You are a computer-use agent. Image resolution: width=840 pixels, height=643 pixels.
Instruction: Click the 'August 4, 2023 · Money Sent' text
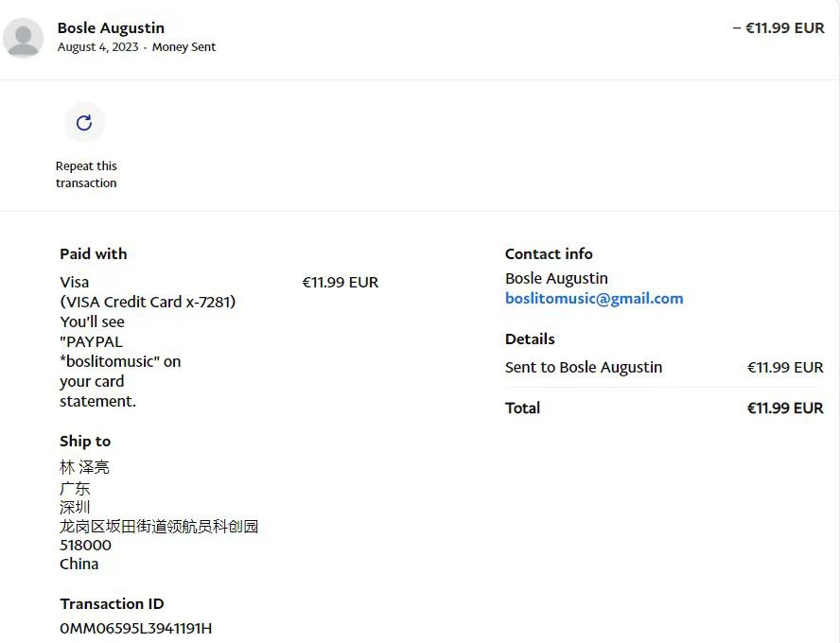point(136,47)
